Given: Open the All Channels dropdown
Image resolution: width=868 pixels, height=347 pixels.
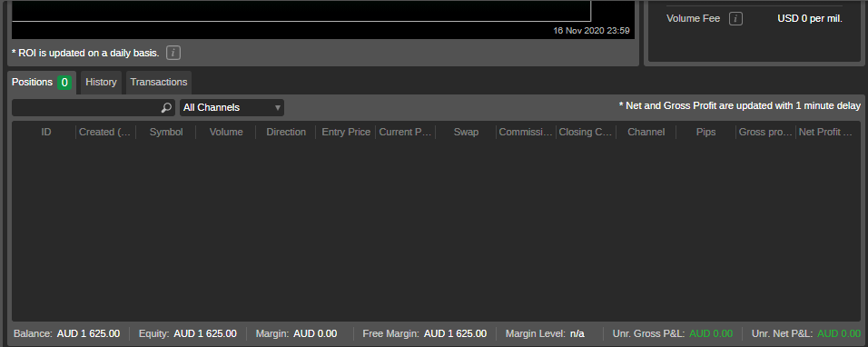Looking at the screenshot, I should pyautogui.click(x=232, y=108).
